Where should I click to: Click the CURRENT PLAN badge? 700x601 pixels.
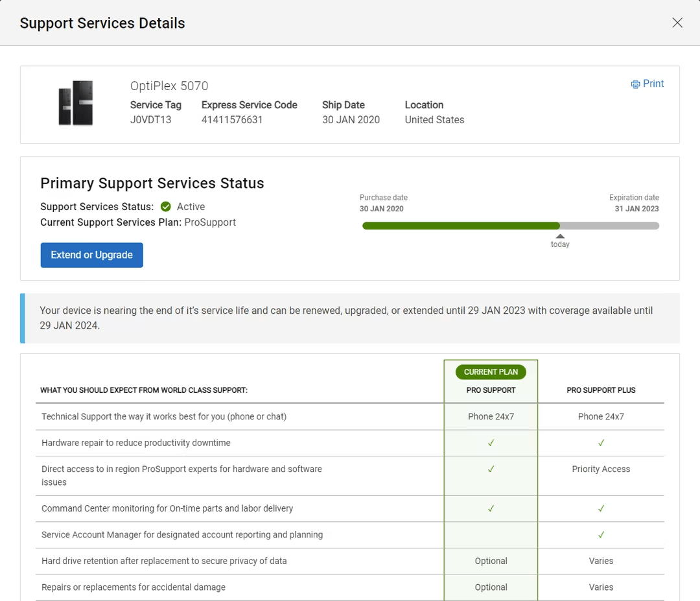[x=491, y=372]
